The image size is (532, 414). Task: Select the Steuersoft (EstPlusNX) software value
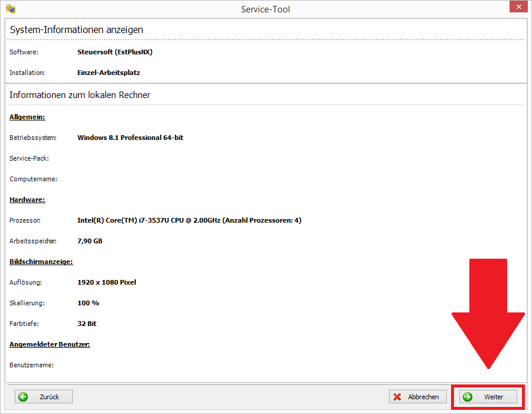click(x=115, y=52)
